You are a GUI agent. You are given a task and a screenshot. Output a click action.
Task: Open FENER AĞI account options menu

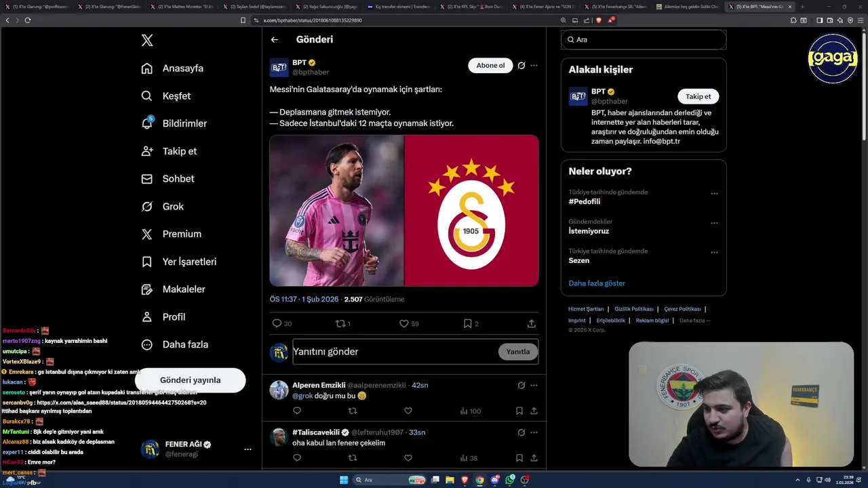point(248,449)
